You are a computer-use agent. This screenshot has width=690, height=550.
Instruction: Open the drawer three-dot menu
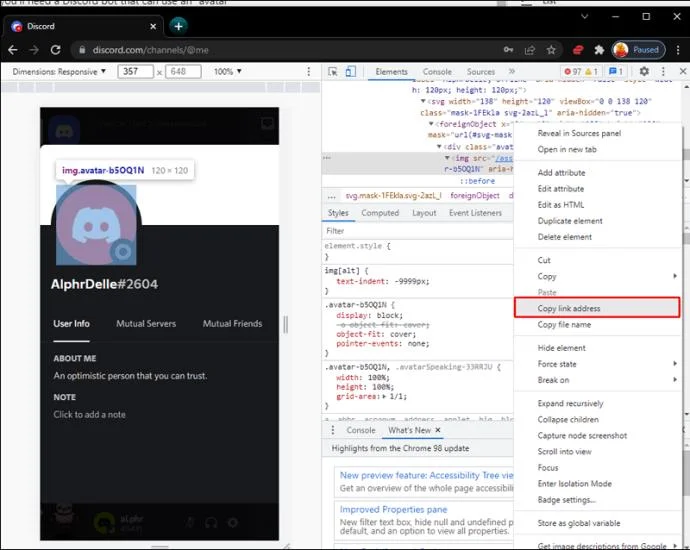333,430
